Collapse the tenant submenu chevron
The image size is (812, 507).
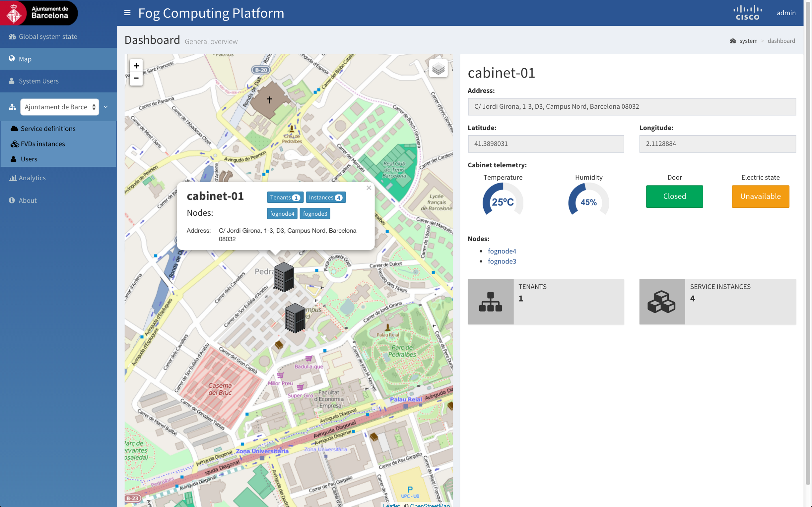[106, 107]
